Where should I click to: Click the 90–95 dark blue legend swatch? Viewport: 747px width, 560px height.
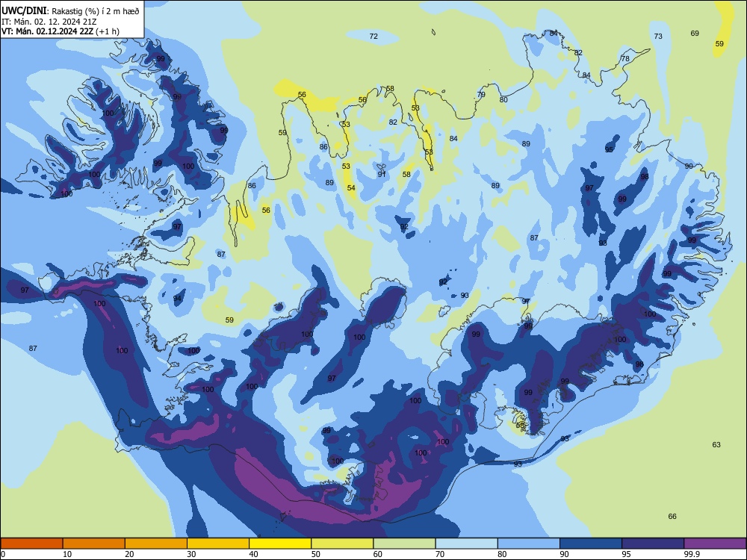(x=591, y=544)
